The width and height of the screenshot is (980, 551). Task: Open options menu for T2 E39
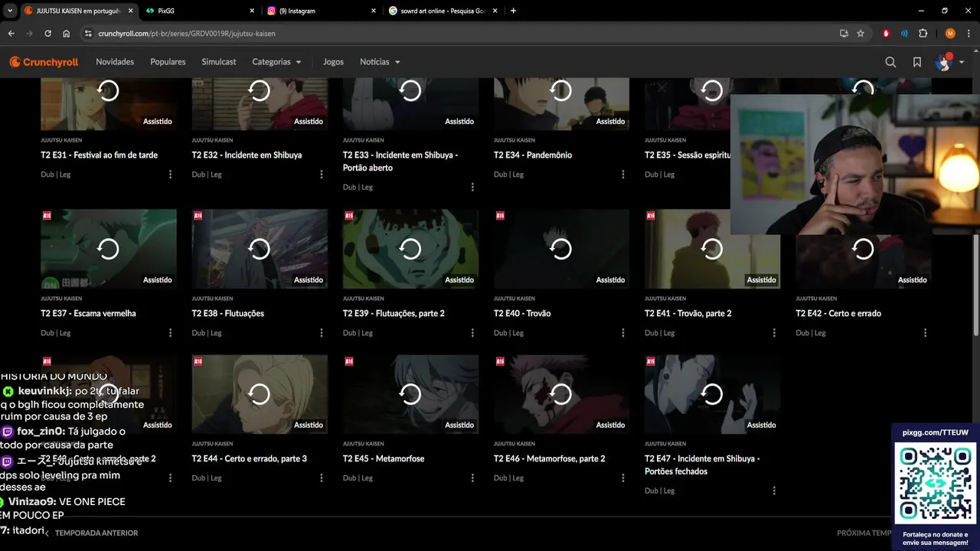(x=472, y=333)
